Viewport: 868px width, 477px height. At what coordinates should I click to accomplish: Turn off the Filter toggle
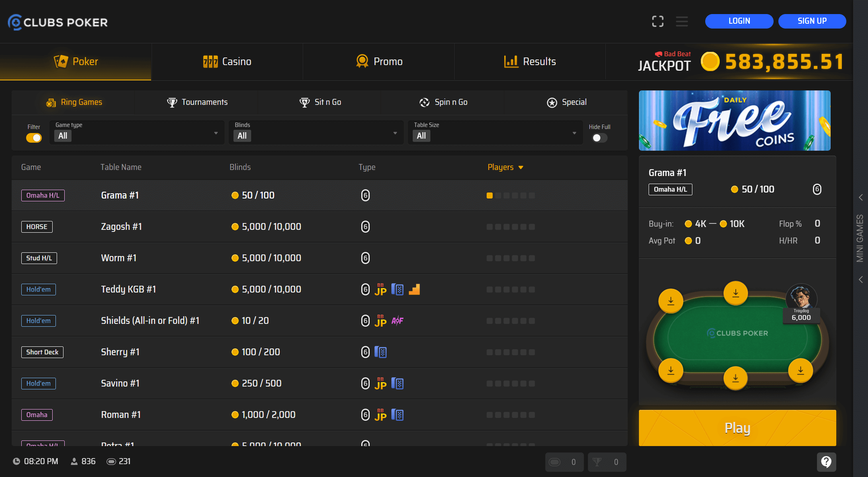click(34, 138)
